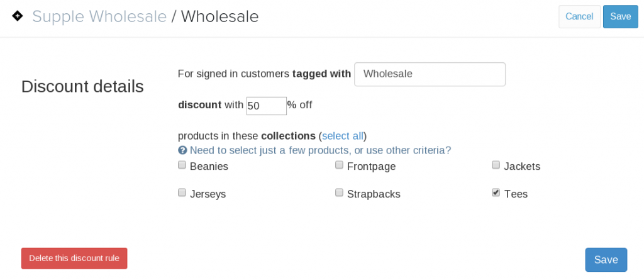
Task: Enable the Jackets collection checkbox
Action: 496,165
